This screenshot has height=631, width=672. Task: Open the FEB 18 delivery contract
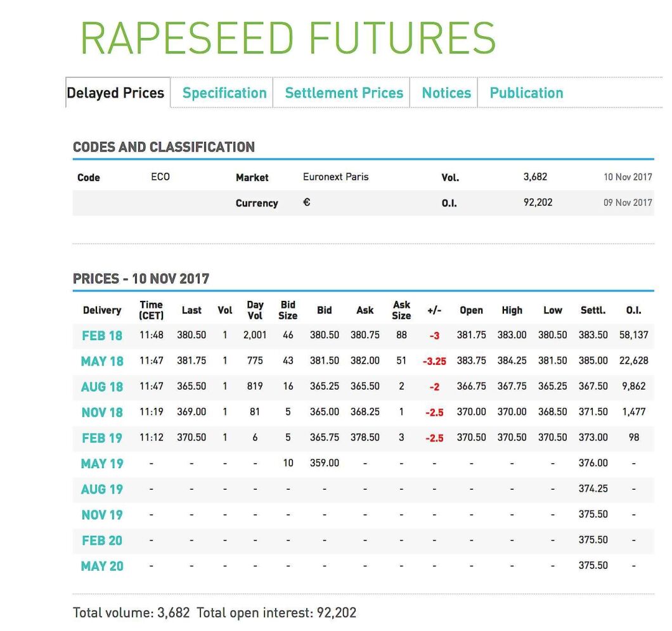point(102,336)
